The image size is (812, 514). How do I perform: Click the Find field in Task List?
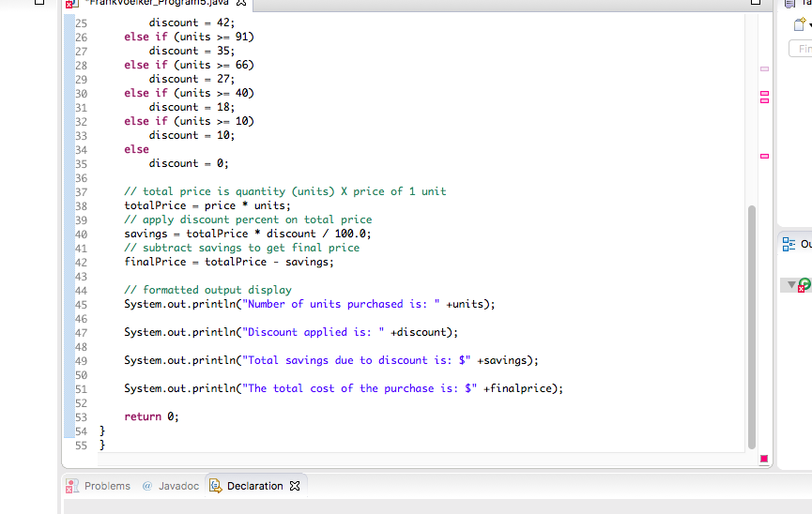point(803,49)
